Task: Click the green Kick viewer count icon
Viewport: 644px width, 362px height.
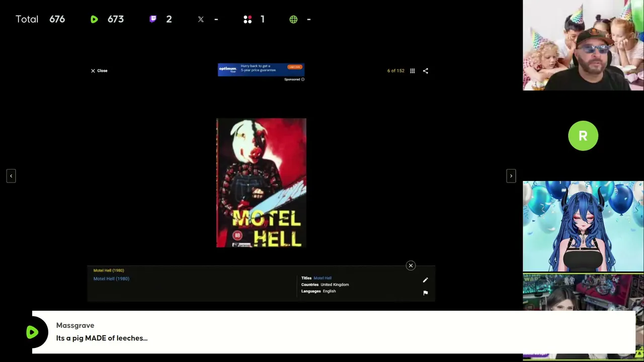Action: [94, 19]
